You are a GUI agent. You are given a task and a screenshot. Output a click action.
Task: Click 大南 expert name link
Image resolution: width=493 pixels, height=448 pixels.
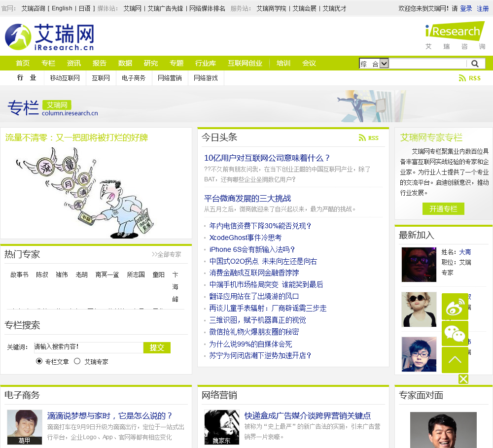(x=465, y=252)
